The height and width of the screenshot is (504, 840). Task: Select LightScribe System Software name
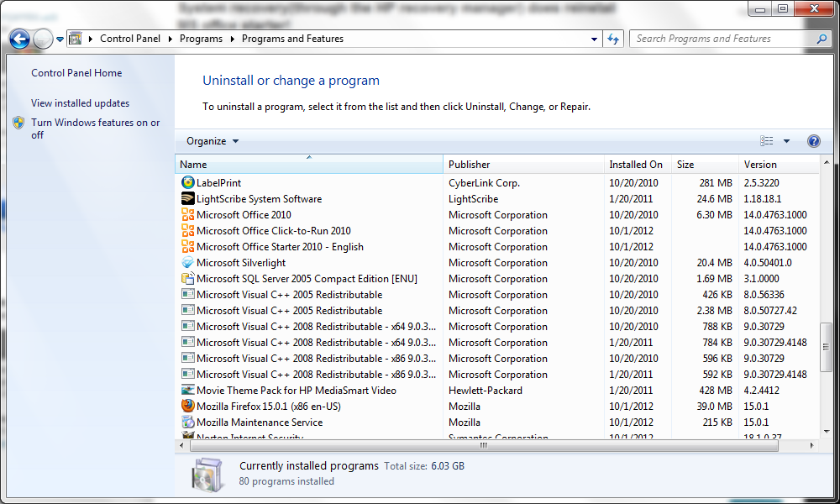coord(260,199)
